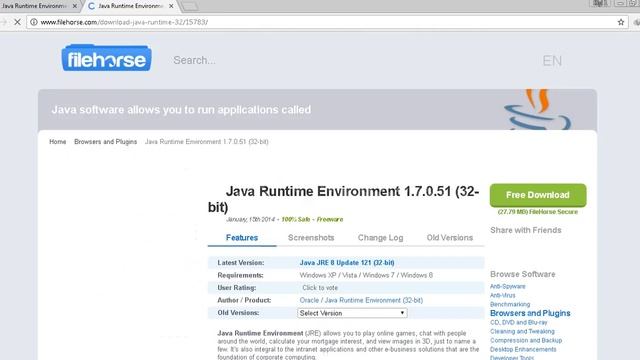Click the 'Browse Software' heading
This screenshot has height=360, width=640.
point(522,274)
